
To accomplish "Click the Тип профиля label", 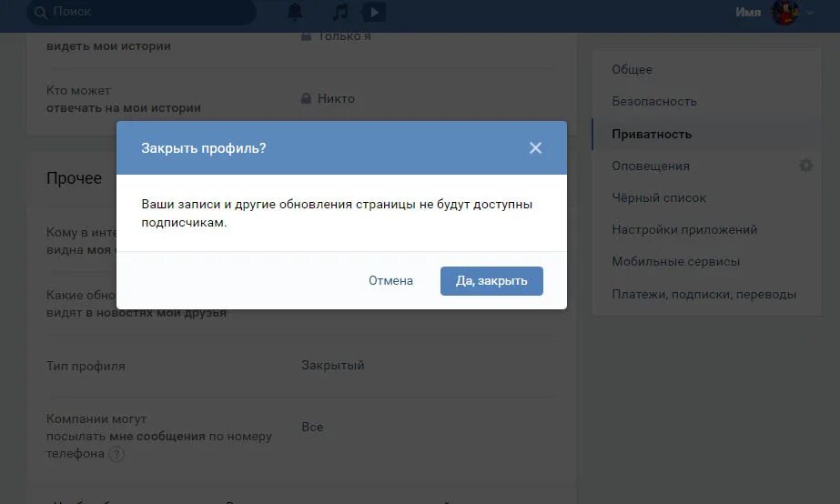I will (86, 367).
